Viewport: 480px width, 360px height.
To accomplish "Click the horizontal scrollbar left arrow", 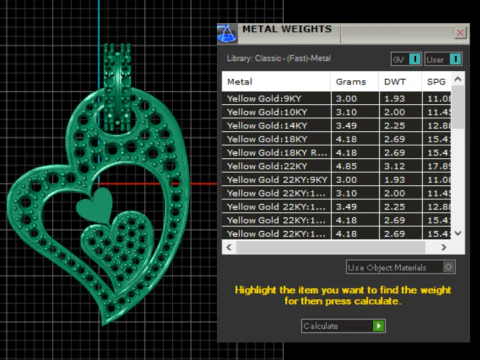I will 229,247.
